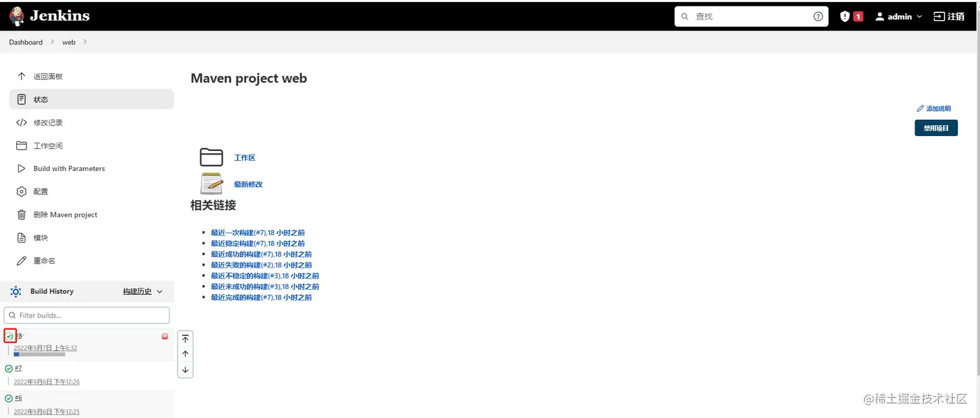Open 最近稳定构建(#7) link
Image resolution: width=980 pixels, height=418 pixels.
(258, 244)
